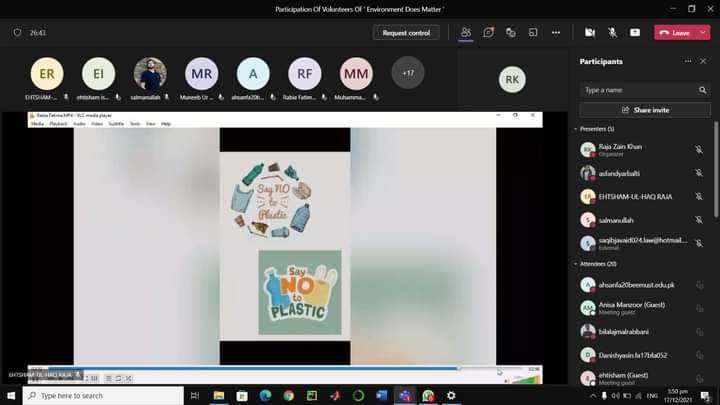The image size is (720, 405).
Task: Toggle the camera on or off
Action: [x=590, y=32]
